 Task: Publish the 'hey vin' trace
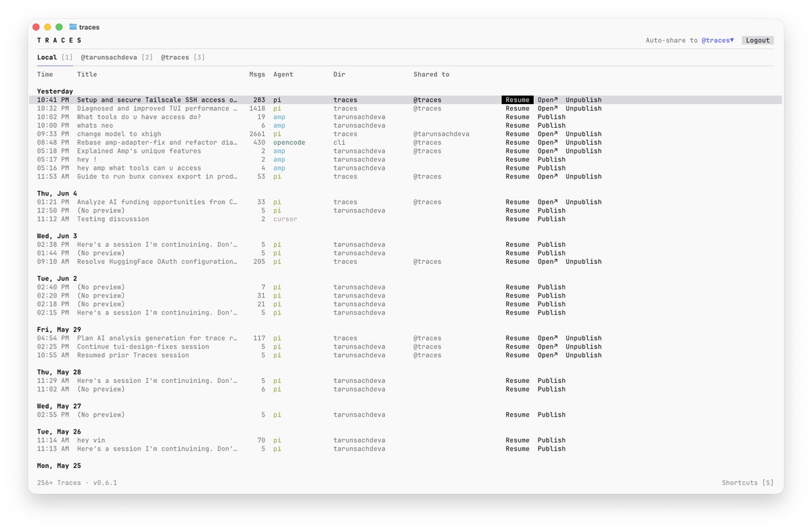(551, 440)
